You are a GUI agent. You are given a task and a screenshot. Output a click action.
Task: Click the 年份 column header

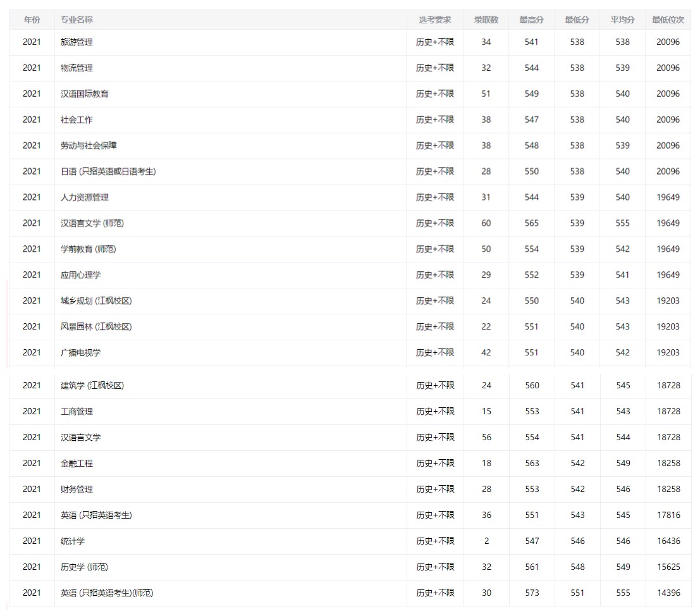coord(32,20)
